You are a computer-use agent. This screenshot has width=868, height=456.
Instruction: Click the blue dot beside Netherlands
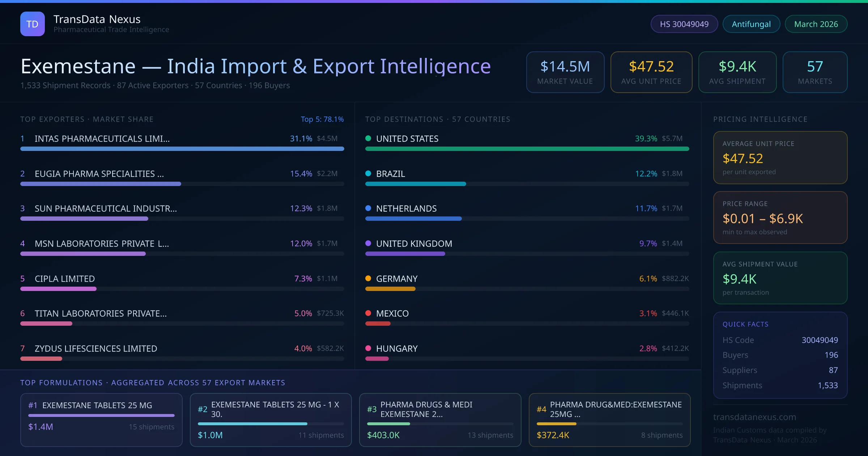click(368, 208)
